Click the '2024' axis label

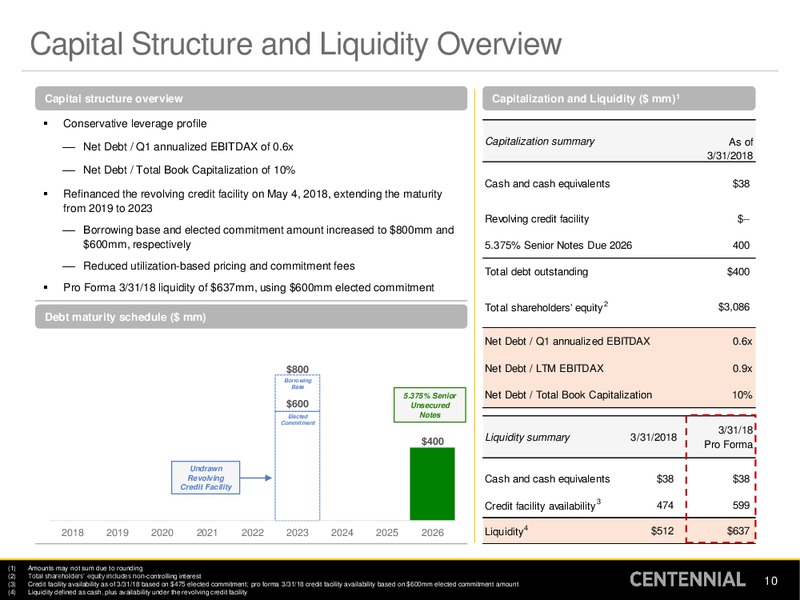click(342, 533)
